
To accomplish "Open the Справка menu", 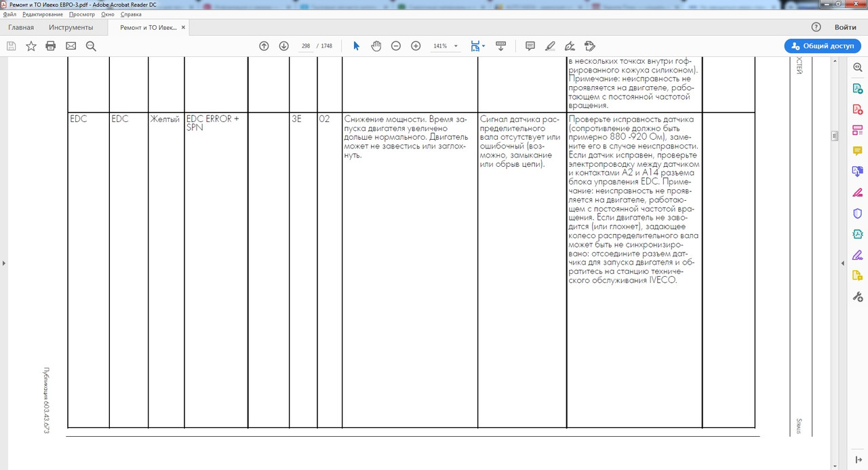I will pos(131,14).
